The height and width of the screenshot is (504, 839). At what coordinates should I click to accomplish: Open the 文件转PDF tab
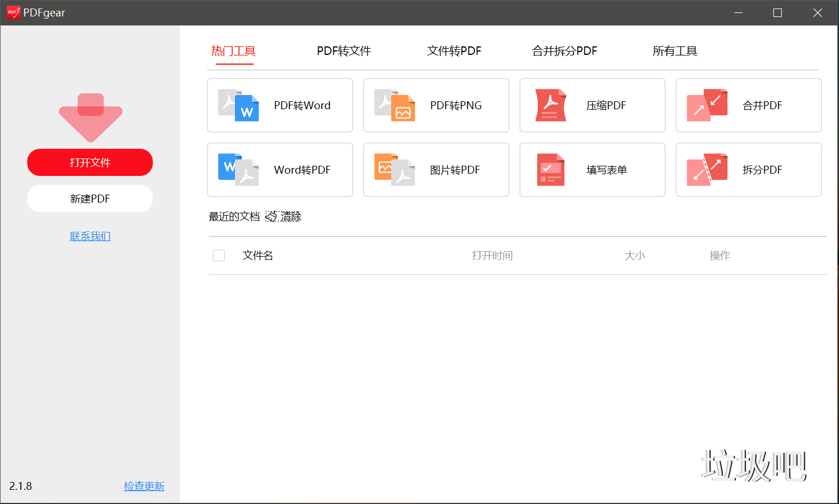pos(454,51)
